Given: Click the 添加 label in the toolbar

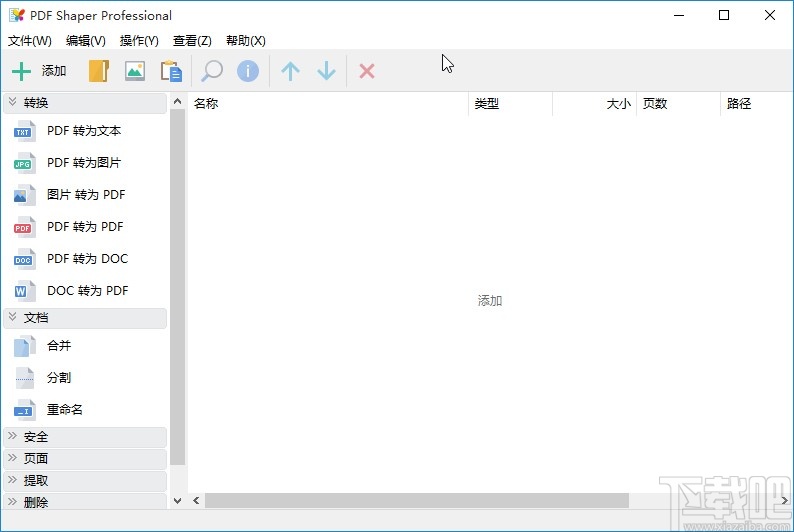Looking at the screenshot, I should pyautogui.click(x=54, y=71).
